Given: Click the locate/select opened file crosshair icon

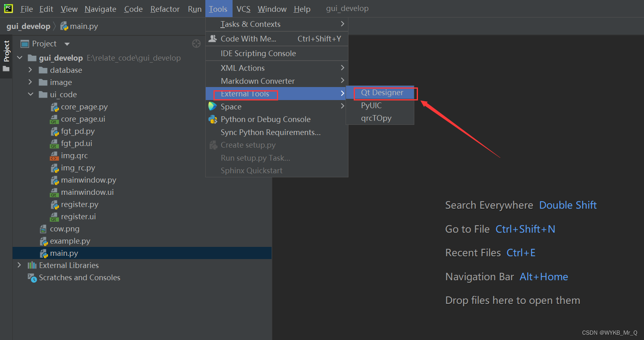Looking at the screenshot, I should (x=196, y=44).
